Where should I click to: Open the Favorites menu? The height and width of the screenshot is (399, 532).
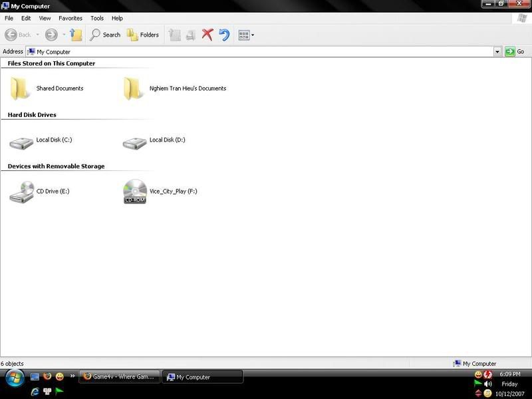[x=70, y=19]
